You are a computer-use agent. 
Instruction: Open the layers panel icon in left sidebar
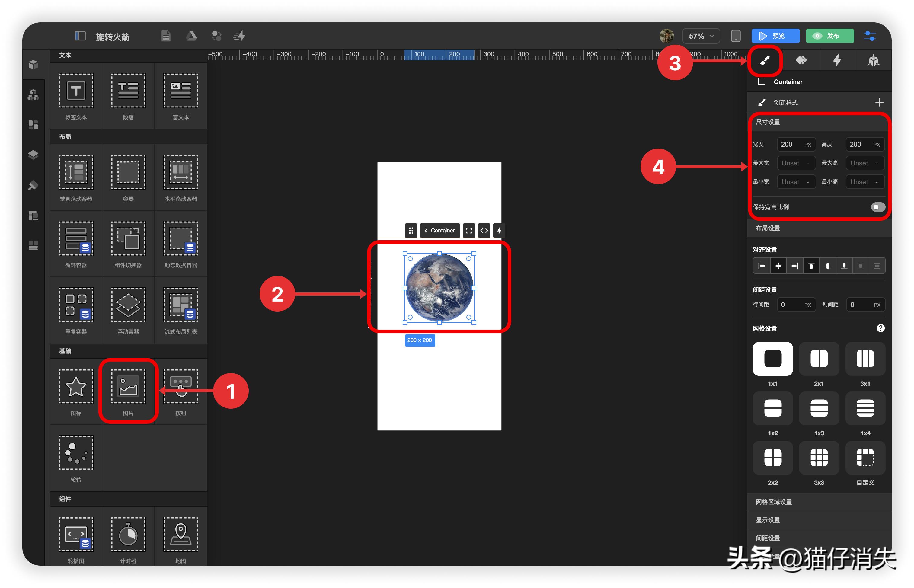34,154
